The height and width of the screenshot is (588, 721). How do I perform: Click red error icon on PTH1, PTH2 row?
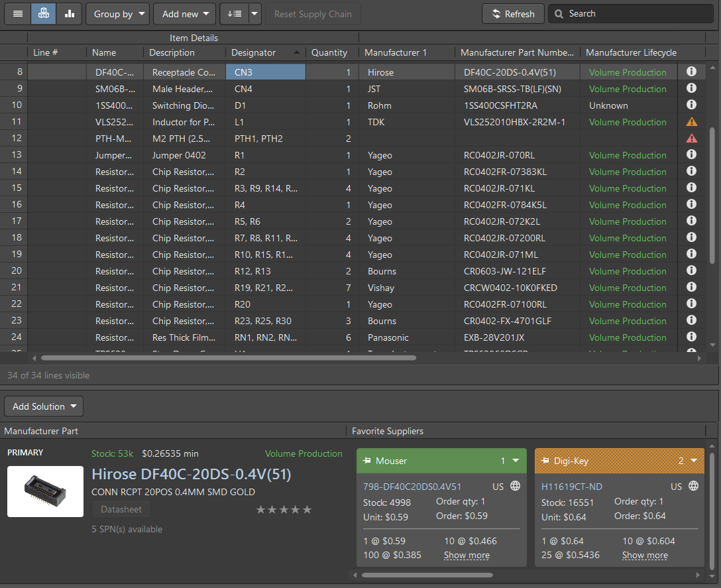pyautogui.click(x=691, y=138)
